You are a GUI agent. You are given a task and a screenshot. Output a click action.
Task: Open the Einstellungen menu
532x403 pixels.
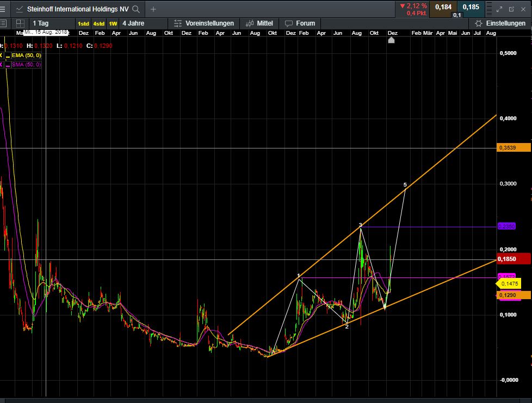click(x=500, y=23)
